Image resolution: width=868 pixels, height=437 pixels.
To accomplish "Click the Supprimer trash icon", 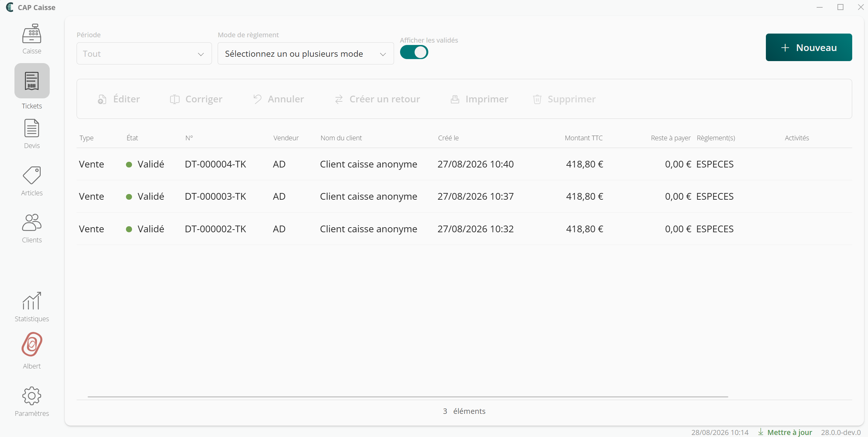I will pyautogui.click(x=537, y=99).
